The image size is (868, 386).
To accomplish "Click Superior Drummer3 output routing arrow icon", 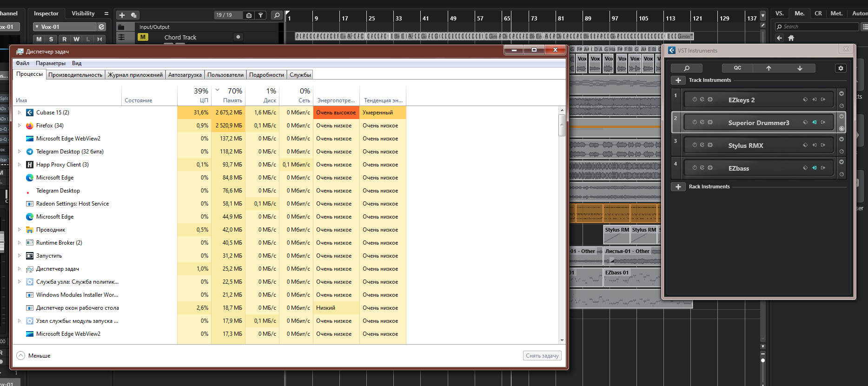I will [823, 122].
